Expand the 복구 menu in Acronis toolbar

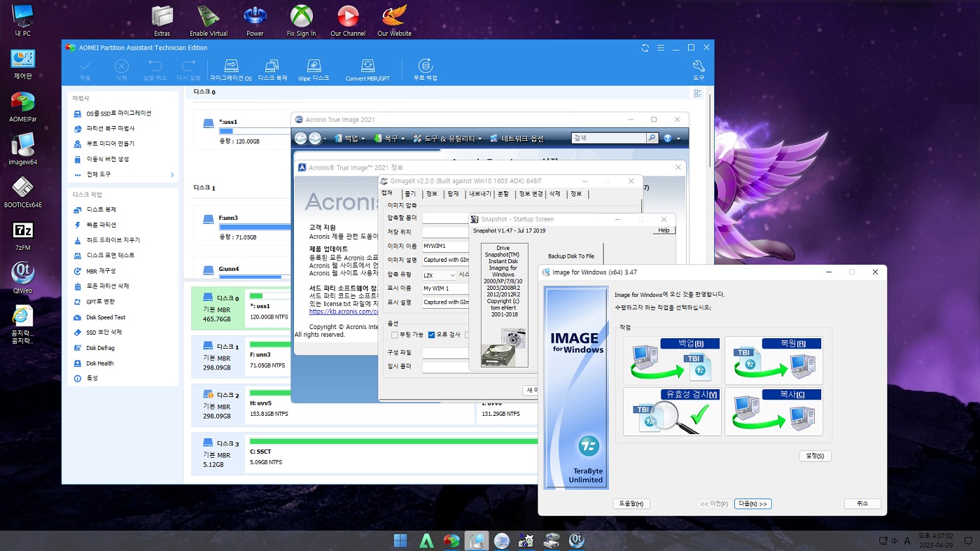[x=389, y=139]
